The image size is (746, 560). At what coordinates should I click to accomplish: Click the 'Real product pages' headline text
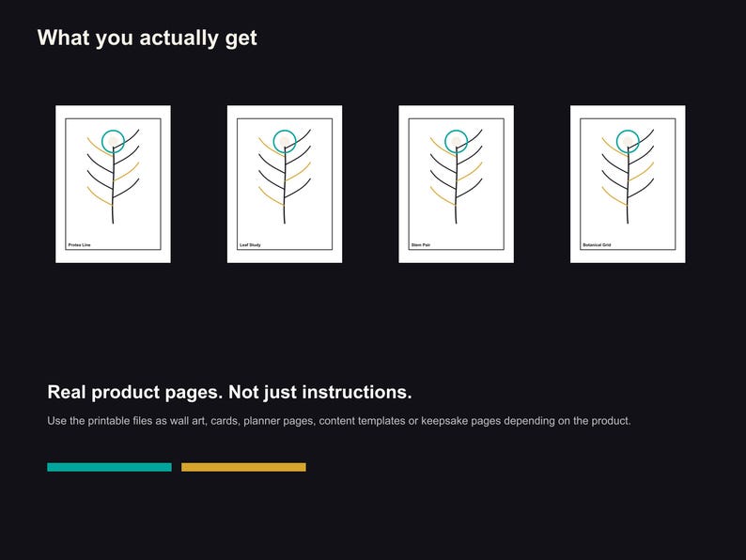coord(135,393)
